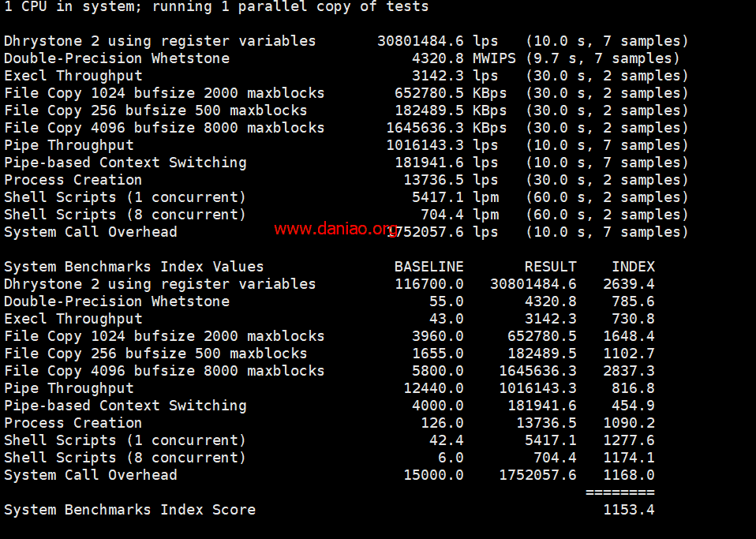Select the "System Benchmarks Index Score" label
The image size is (756, 539).
pyautogui.click(x=129, y=510)
